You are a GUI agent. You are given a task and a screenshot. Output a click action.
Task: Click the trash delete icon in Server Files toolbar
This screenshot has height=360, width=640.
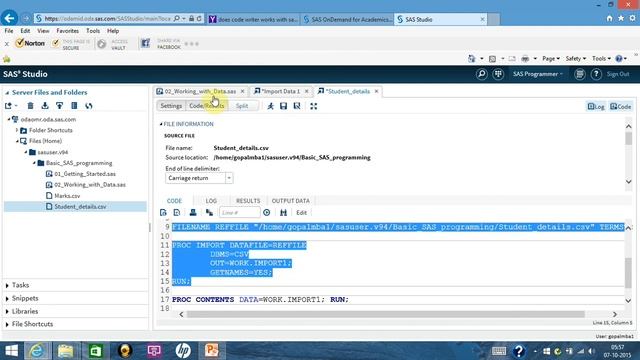(x=30, y=106)
